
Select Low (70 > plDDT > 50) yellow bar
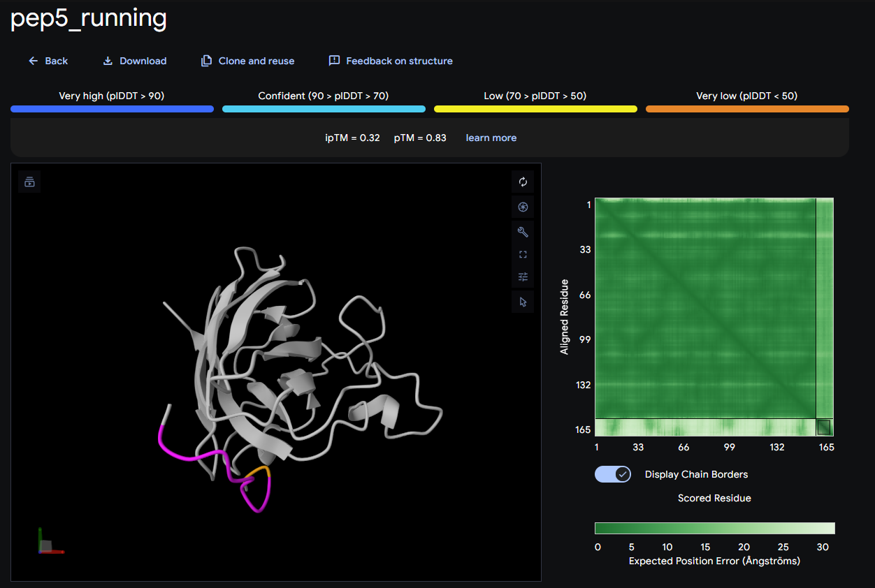coord(535,109)
